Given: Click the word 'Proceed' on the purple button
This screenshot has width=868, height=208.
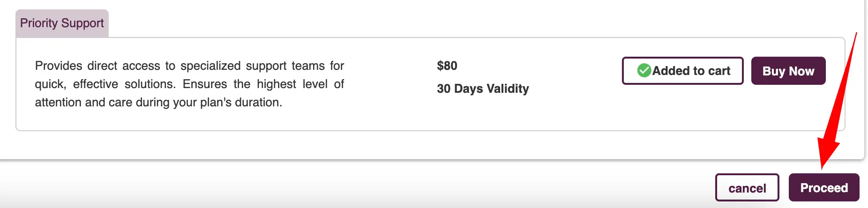Looking at the screenshot, I should click(x=824, y=188).
